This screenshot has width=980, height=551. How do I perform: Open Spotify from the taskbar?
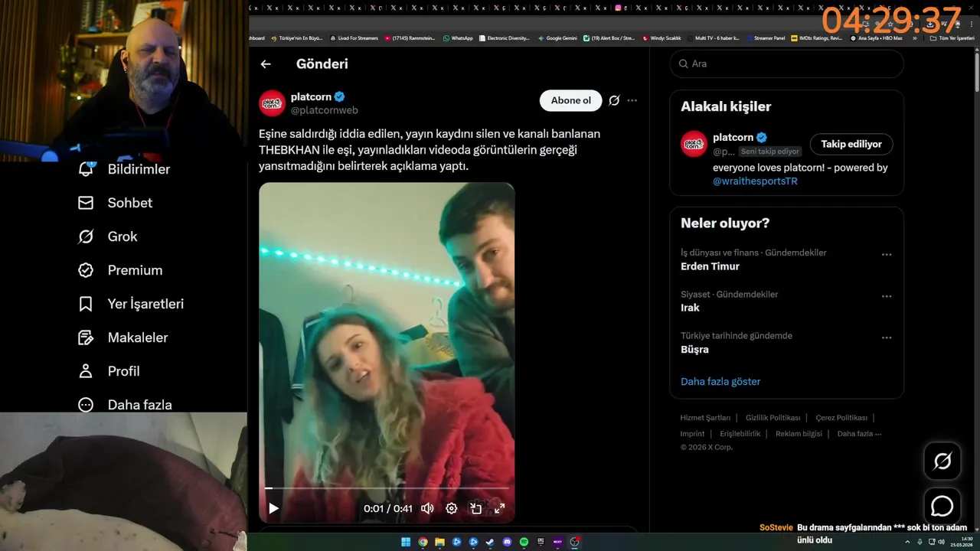click(x=524, y=542)
